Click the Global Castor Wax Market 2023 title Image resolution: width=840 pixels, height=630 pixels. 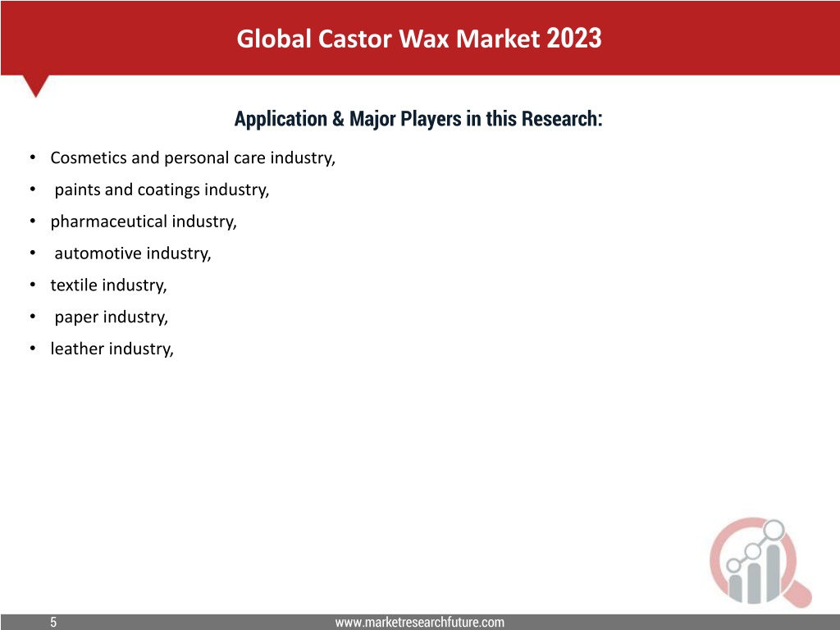tap(419, 39)
